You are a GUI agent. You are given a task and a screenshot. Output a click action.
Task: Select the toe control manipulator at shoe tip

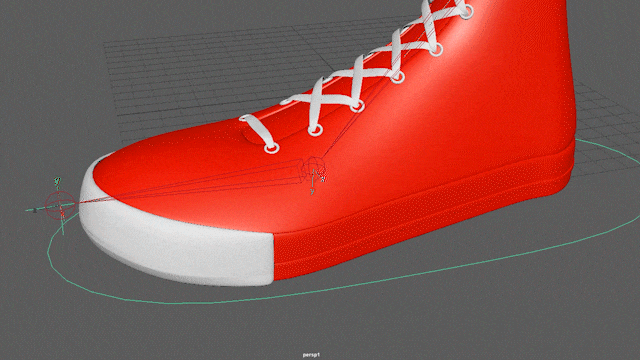tap(60, 205)
